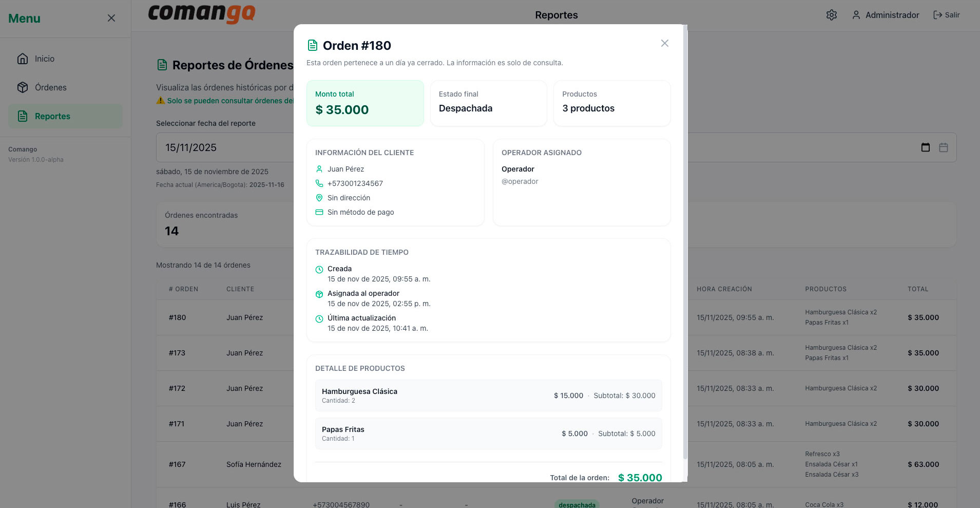This screenshot has height=508, width=980.
Task: Click the Hamburguesa Clásica product row
Action: pyautogui.click(x=488, y=396)
